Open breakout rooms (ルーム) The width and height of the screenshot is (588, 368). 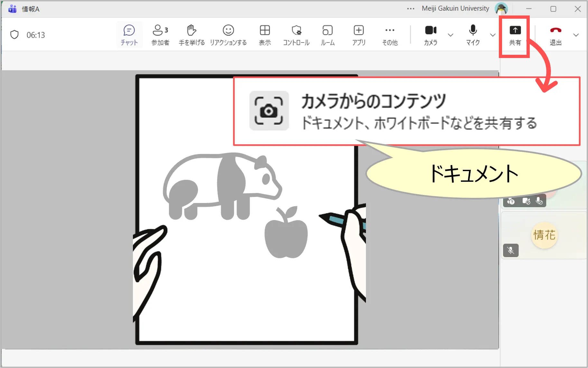(327, 35)
